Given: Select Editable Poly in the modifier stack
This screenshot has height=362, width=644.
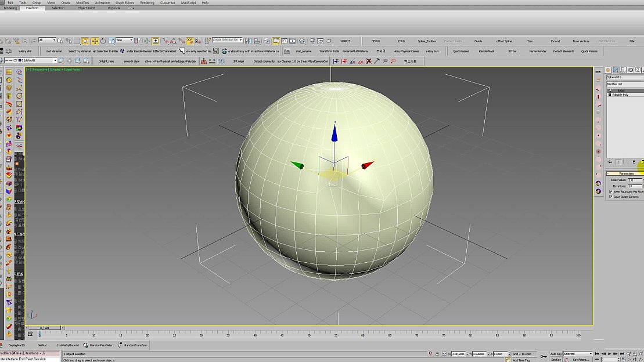Looking at the screenshot, I should pos(620,95).
